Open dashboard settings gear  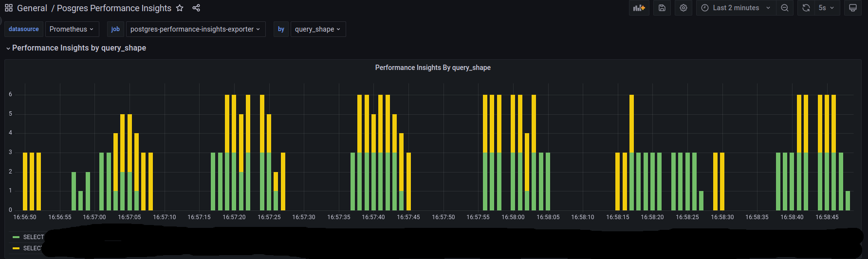[x=683, y=8]
